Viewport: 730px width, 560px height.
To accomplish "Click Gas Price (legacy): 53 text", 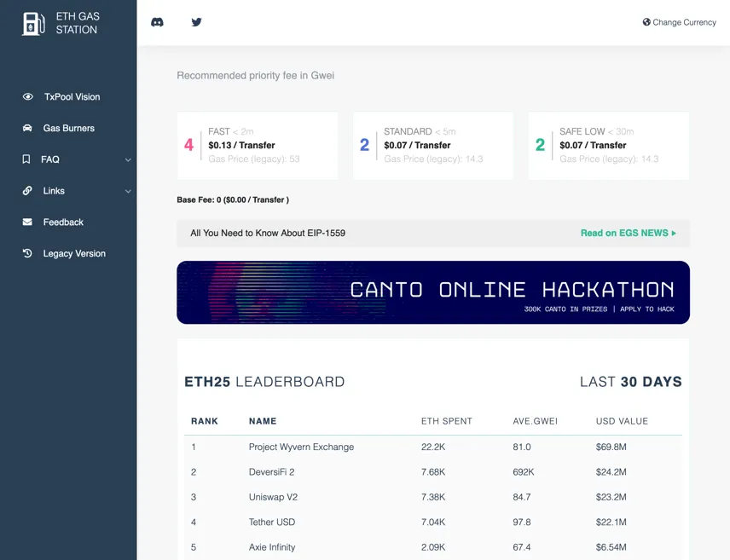I will pos(254,159).
